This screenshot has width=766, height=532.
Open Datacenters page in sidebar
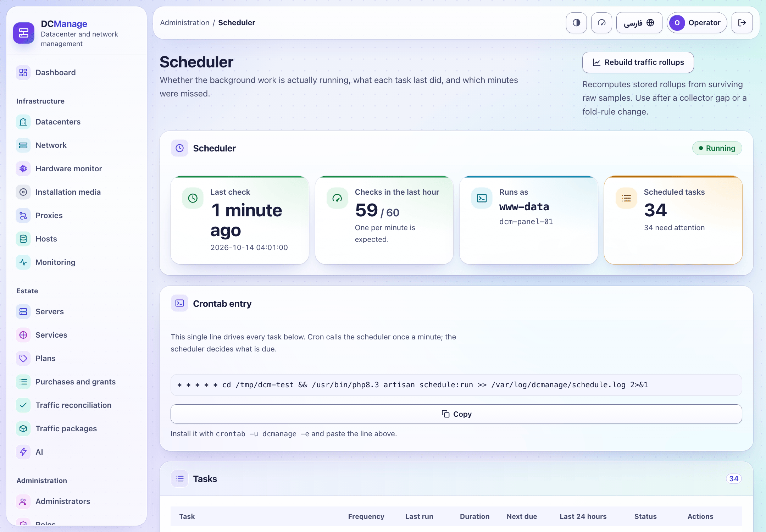pyautogui.click(x=77, y=122)
